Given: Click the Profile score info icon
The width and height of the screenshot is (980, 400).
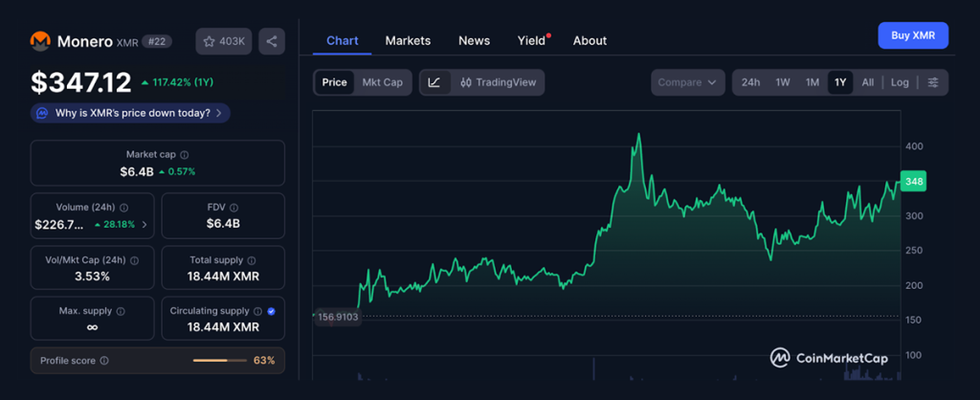Looking at the screenshot, I should pos(104,361).
